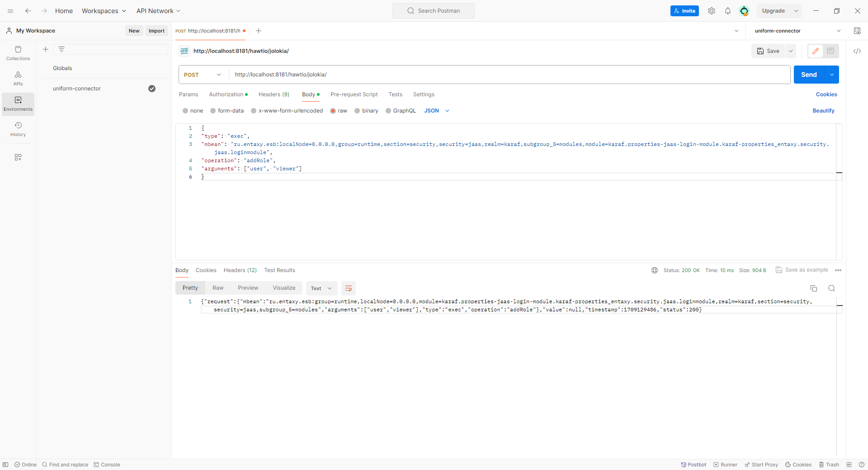The image size is (868, 470).
Task: Open Postman settings gear
Action: 711,11
